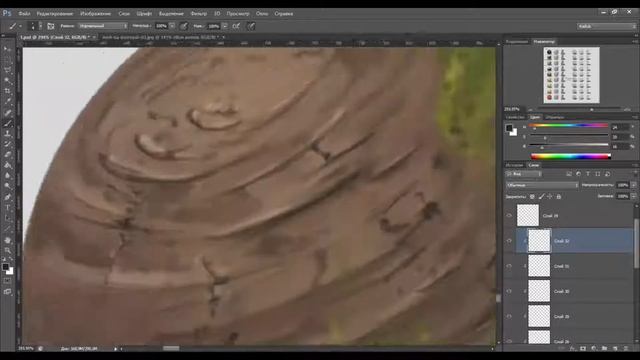Open brush flow slider dropdown
640x360 pixels.
click(225, 26)
